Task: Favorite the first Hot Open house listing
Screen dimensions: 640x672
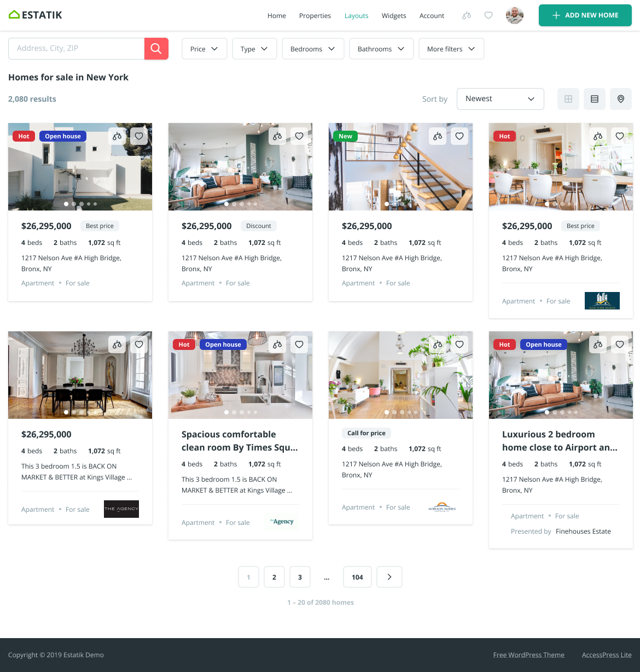Action: click(x=138, y=136)
